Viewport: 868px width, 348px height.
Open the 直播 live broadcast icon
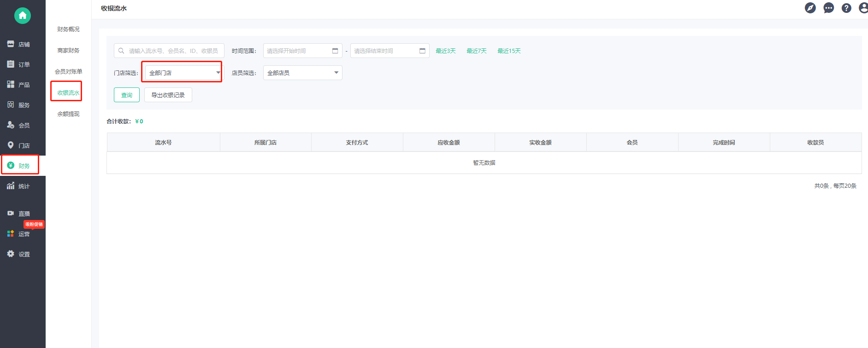11,213
